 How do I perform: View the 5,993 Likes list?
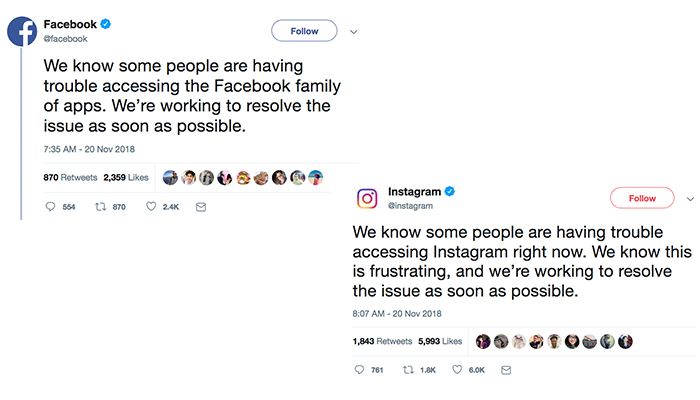click(x=440, y=341)
